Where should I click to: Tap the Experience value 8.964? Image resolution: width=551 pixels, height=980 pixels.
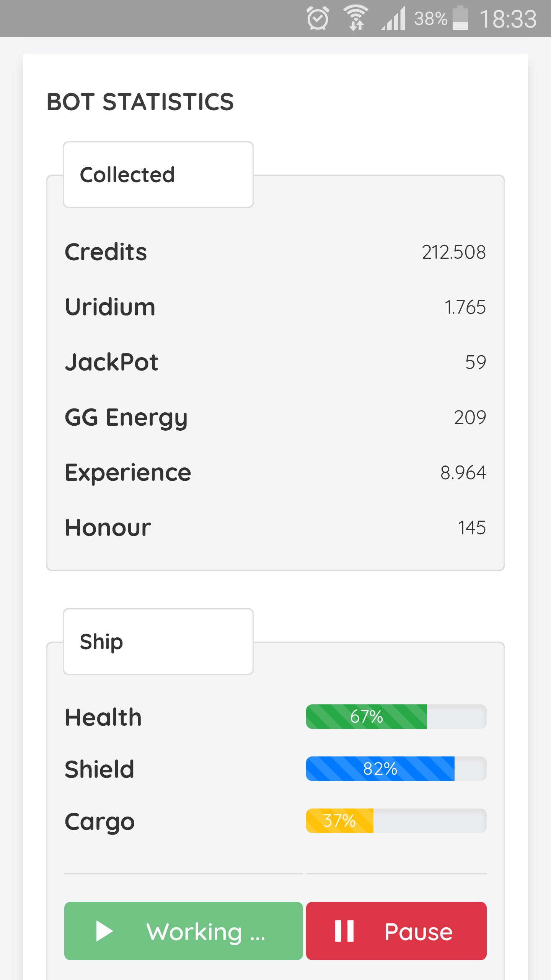point(463,473)
